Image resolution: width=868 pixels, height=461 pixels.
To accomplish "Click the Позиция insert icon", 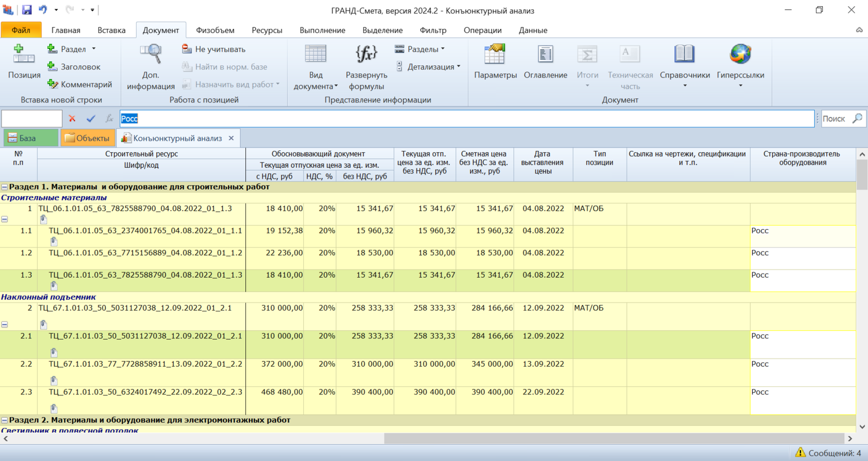I will tap(24, 55).
